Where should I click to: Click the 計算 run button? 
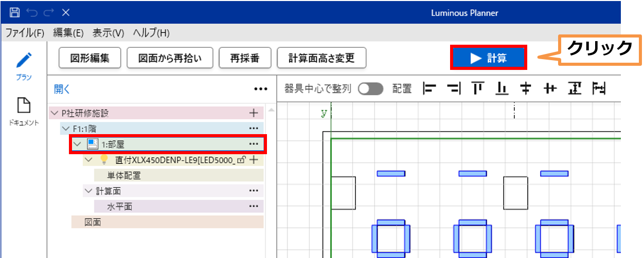point(489,58)
